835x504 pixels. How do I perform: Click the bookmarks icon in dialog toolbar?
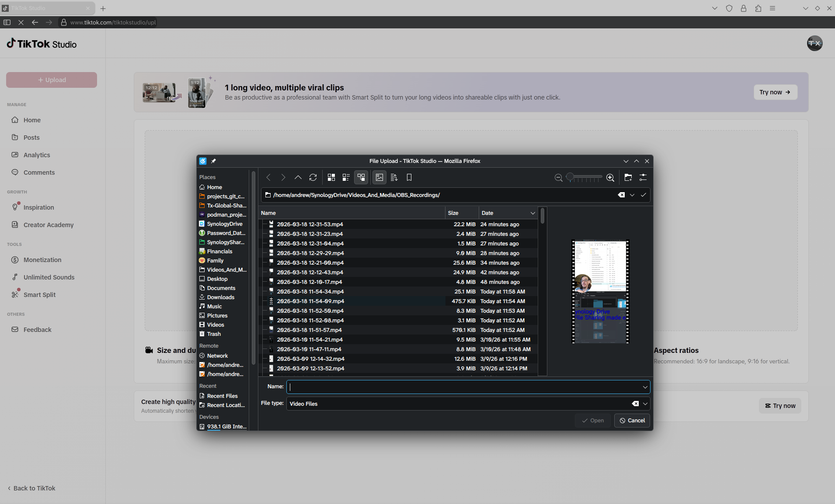409,177
